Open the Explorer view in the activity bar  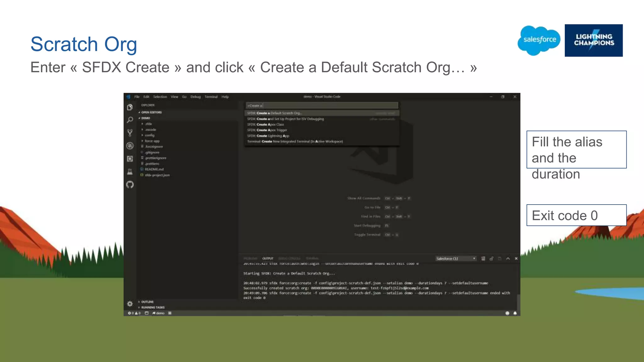pyautogui.click(x=130, y=107)
